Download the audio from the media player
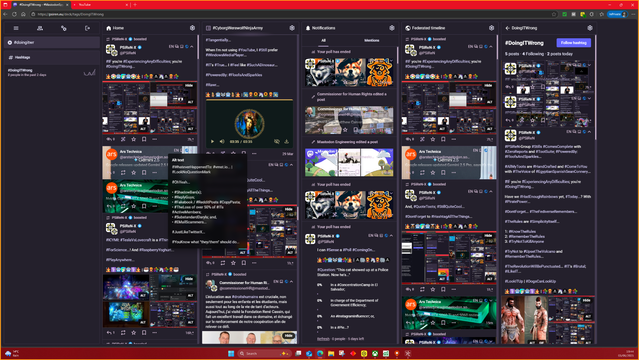This screenshot has height=360, width=639. (x=286, y=141)
